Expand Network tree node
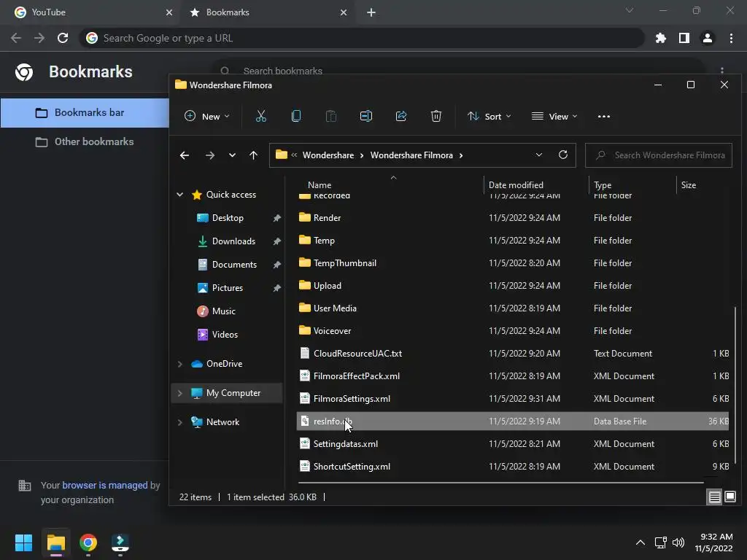This screenshot has width=747, height=560. click(180, 422)
